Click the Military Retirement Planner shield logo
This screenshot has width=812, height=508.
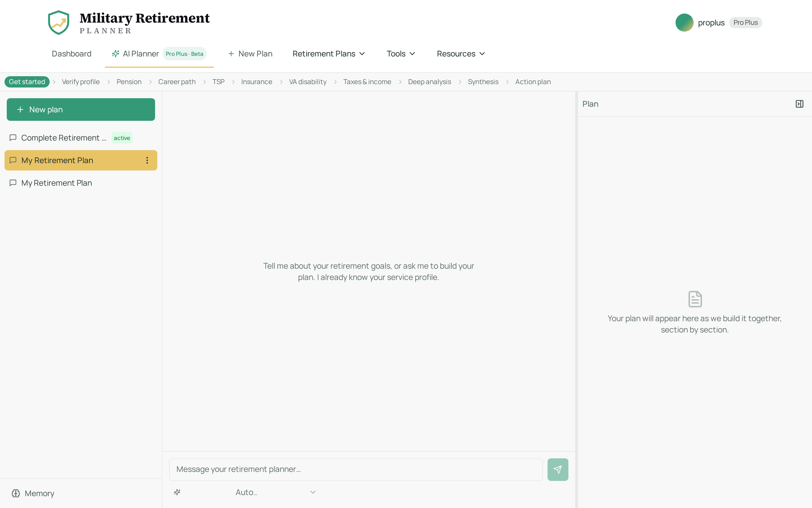tap(59, 23)
